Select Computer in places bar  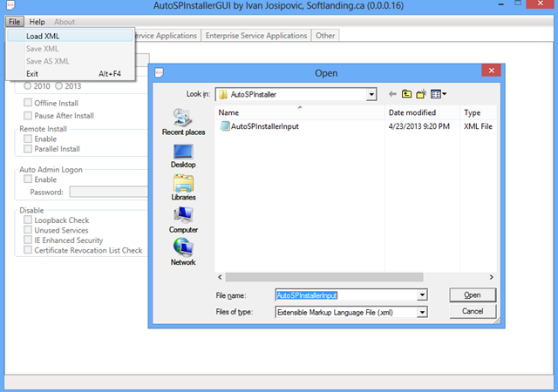coord(183,220)
